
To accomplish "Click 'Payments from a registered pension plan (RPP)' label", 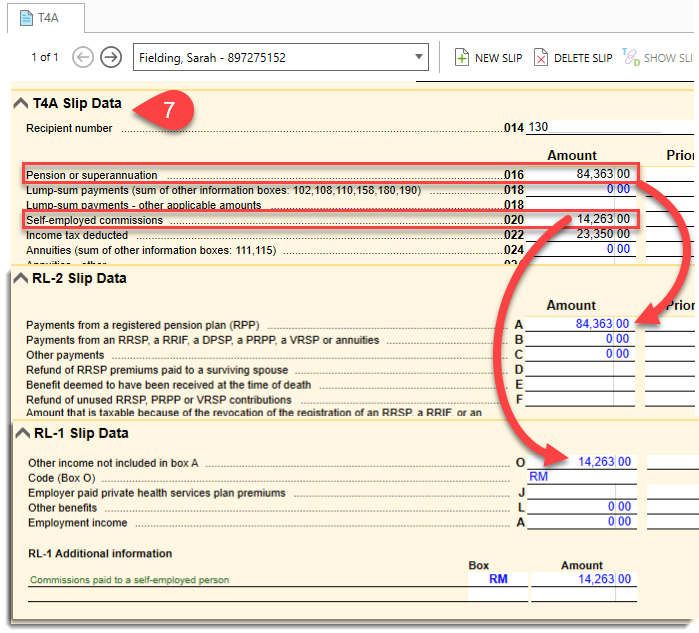I will 143,325.
